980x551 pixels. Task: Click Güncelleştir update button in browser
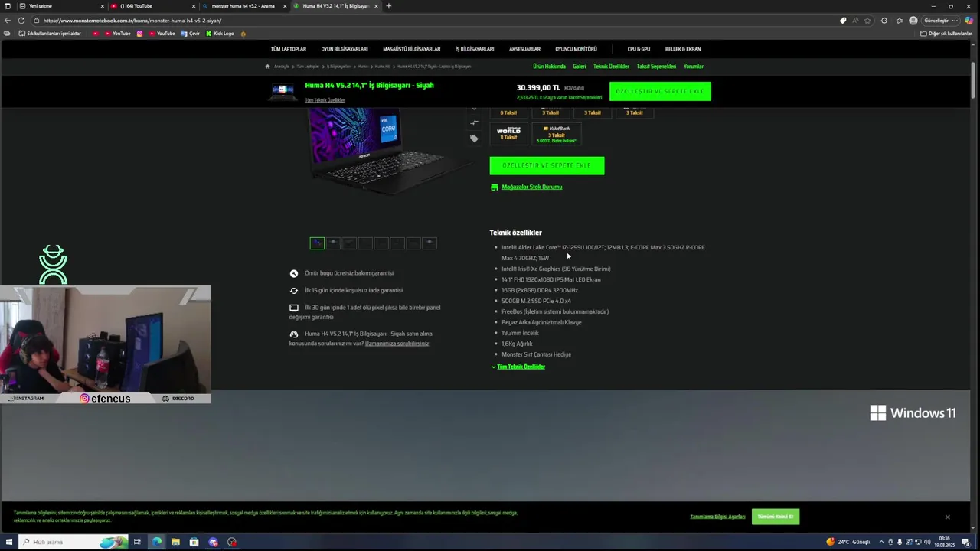tap(936, 21)
